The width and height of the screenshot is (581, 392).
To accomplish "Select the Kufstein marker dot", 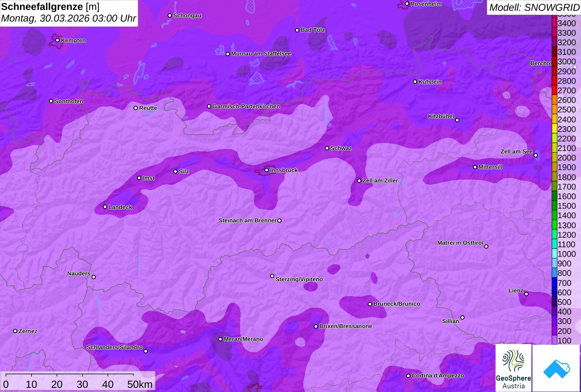I will click(x=415, y=82).
